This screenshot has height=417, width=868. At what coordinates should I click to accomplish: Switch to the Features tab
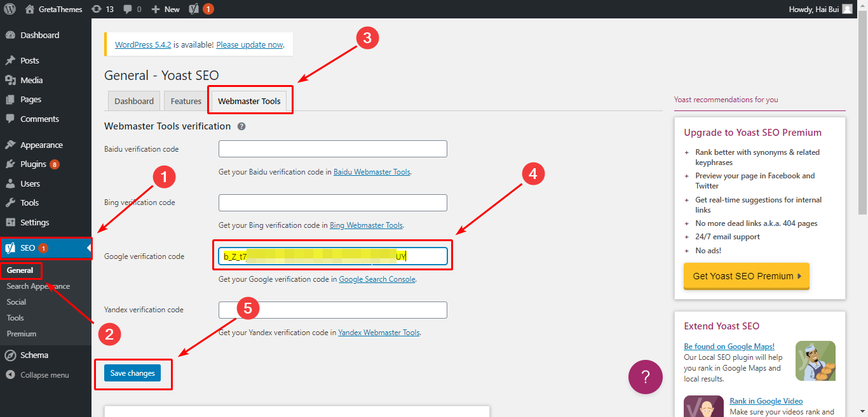point(185,100)
